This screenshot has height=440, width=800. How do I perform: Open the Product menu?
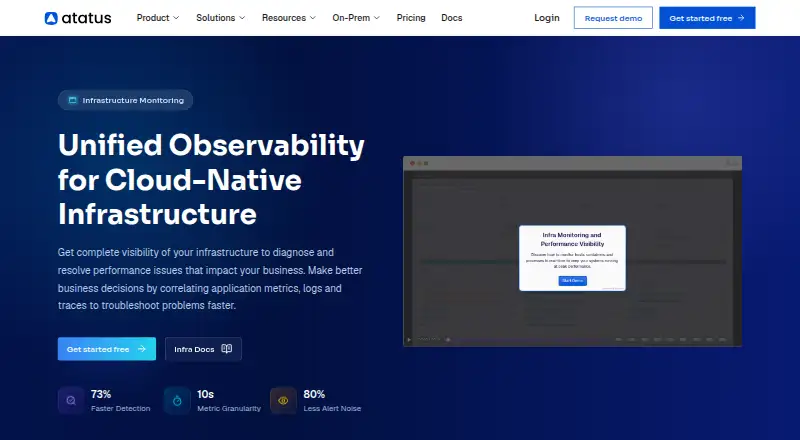pyautogui.click(x=158, y=18)
